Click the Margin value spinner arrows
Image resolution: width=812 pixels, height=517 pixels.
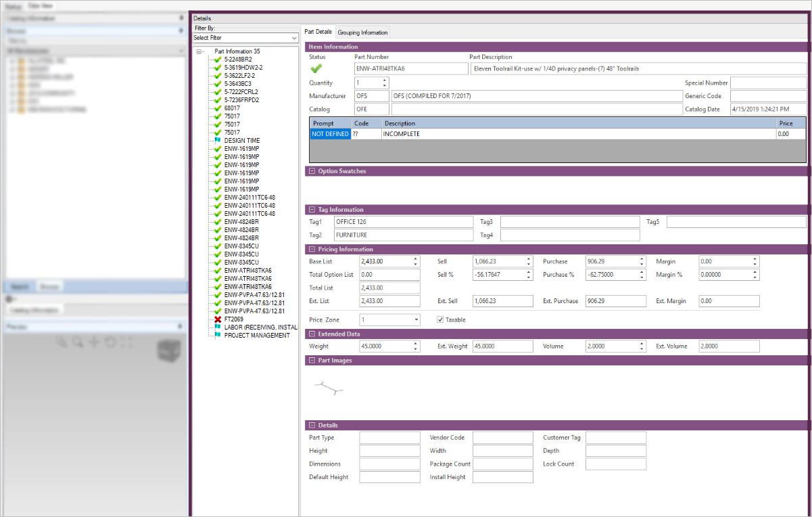click(x=755, y=261)
